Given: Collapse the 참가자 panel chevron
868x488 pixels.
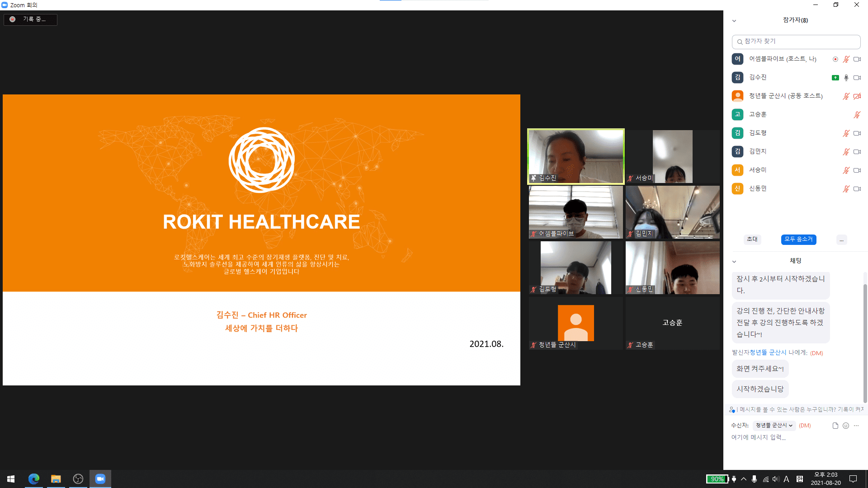Looking at the screenshot, I should tap(734, 21).
